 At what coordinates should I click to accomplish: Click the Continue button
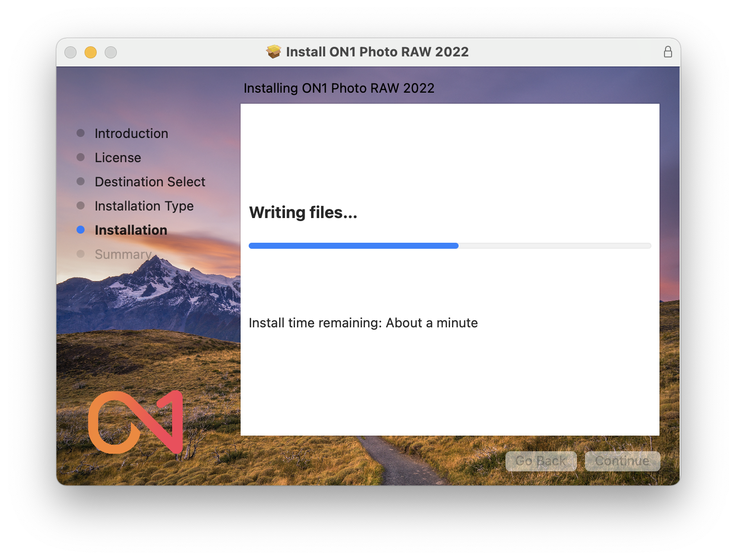(x=622, y=461)
